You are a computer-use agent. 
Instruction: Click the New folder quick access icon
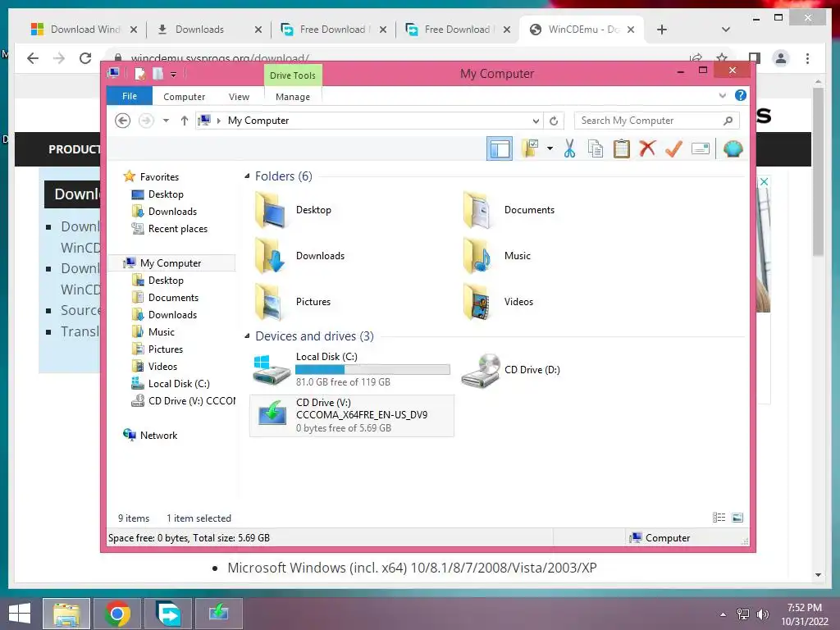[157, 74]
